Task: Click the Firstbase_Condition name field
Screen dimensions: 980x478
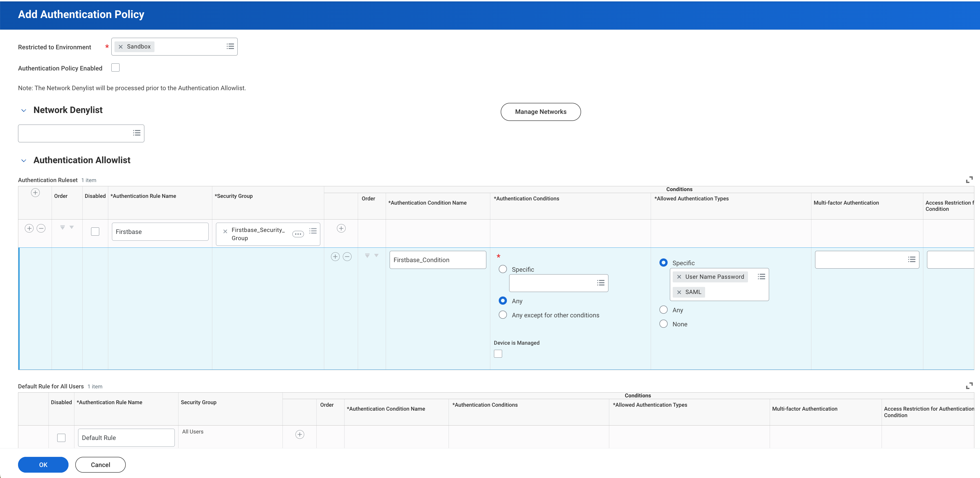Action: click(438, 260)
